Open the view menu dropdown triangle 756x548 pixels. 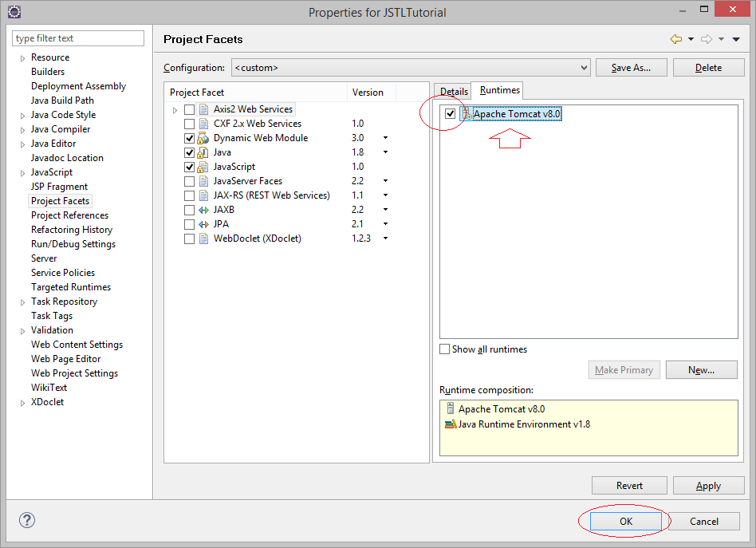coord(736,39)
